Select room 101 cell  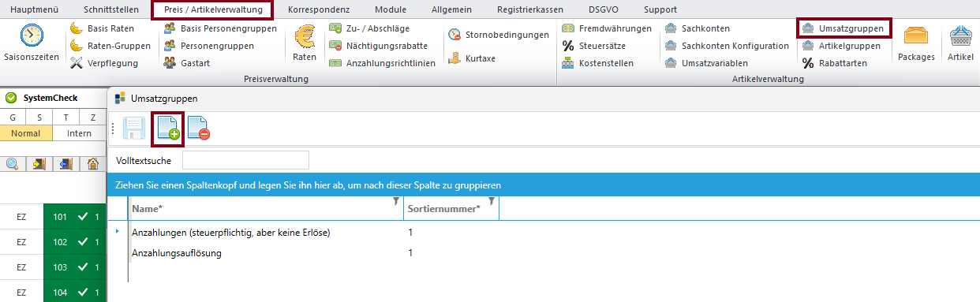point(75,217)
